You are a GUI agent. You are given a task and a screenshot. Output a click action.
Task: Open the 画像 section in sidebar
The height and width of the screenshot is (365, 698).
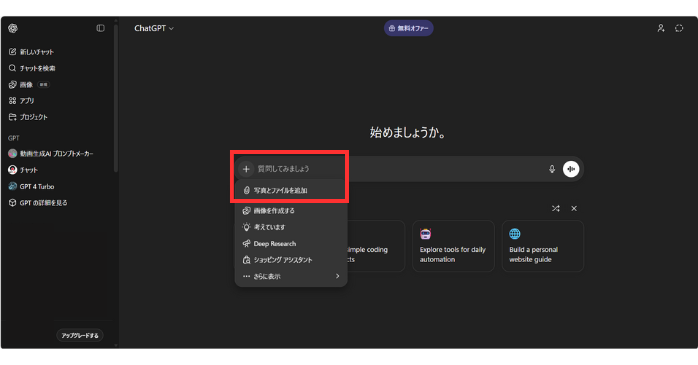pyautogui.click(x=28, y=85)
